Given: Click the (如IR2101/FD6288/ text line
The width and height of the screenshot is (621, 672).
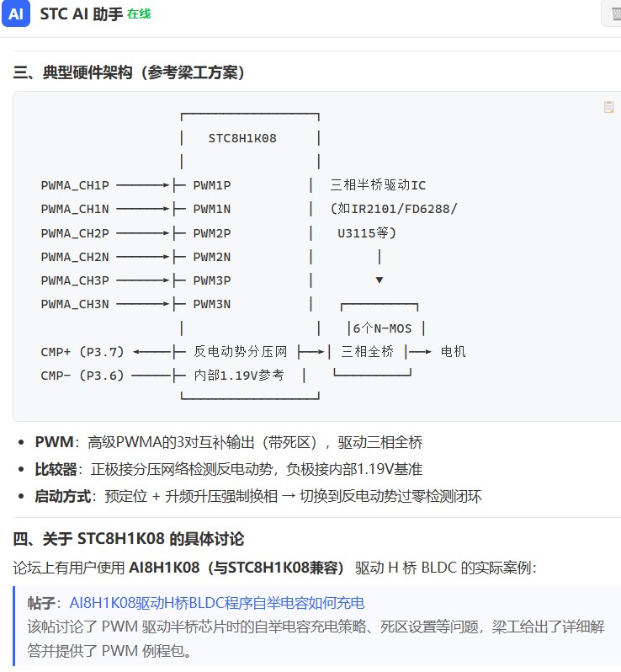Looking at the screenshot, I should coord(394,209).
